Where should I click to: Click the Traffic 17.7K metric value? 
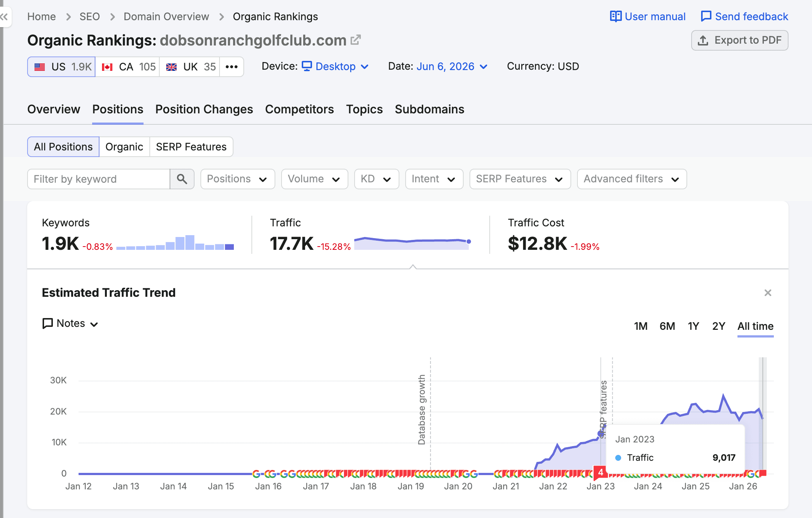point(291,244)
